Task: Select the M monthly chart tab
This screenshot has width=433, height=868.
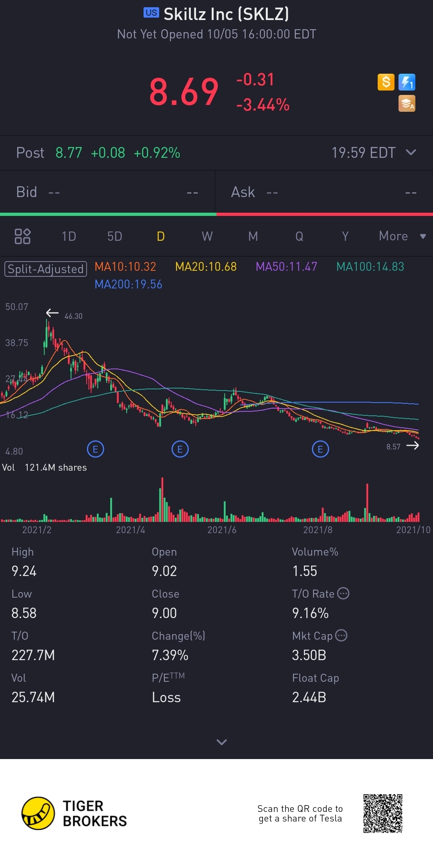Action: point(253,236)
